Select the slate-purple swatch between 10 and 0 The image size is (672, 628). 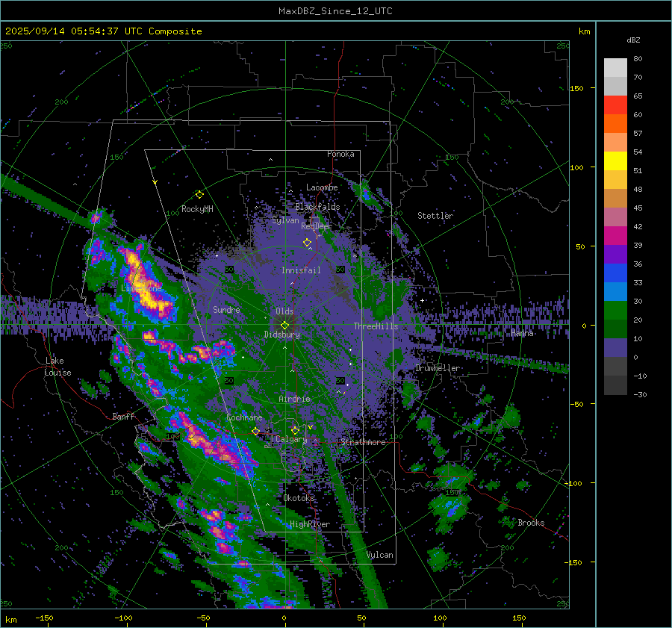pos(615,348)
